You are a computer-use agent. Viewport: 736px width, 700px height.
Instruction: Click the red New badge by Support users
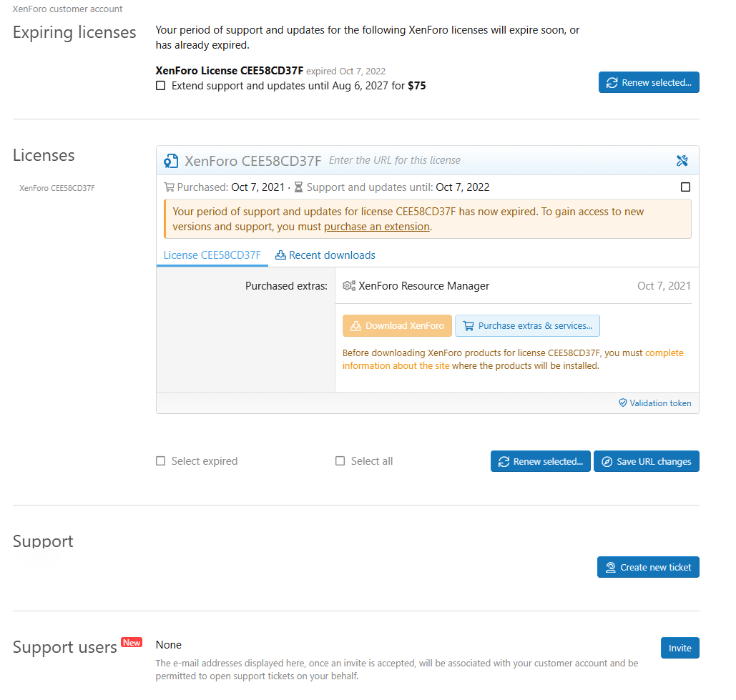pos(132,642)
